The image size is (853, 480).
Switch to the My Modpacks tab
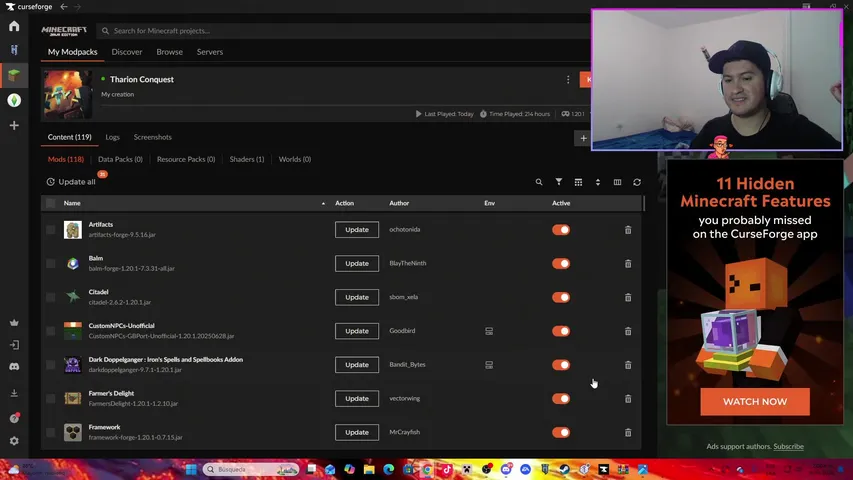tap(72, 52)
